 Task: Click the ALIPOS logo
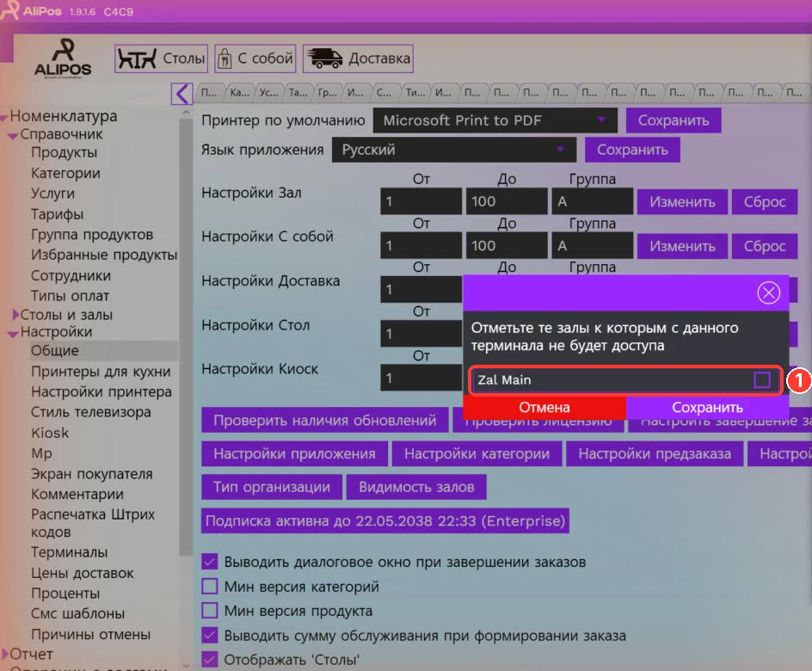pos(63,58)
